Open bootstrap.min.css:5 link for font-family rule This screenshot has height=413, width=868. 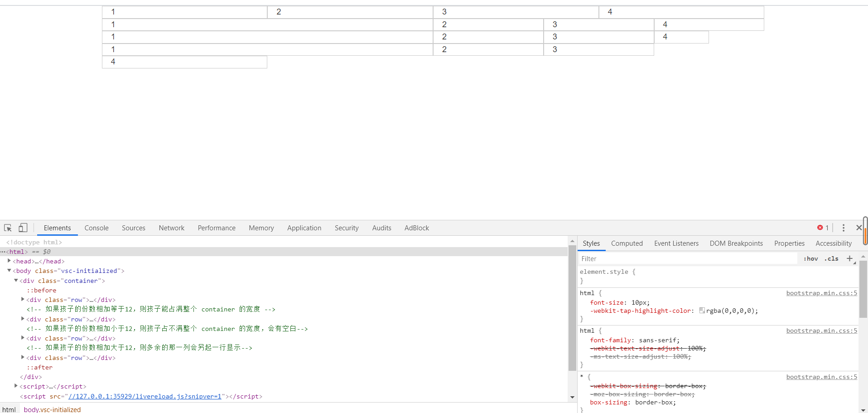(821, 330)
